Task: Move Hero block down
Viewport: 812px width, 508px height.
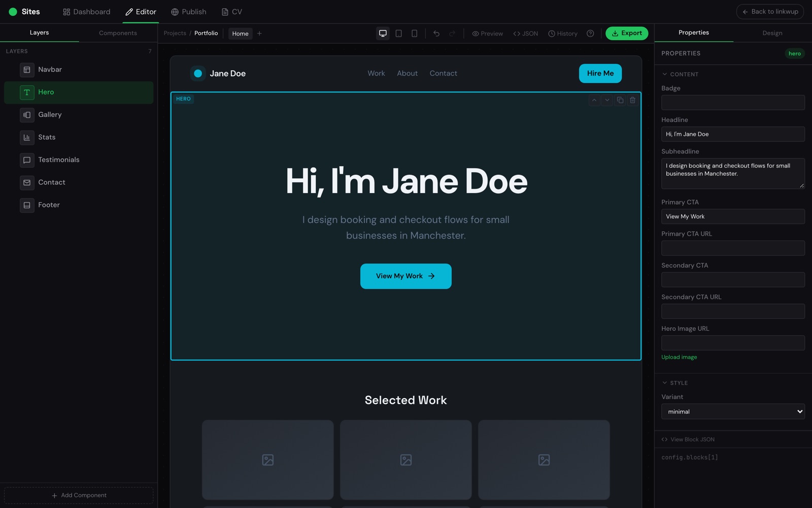Action: tap(607, 100)
